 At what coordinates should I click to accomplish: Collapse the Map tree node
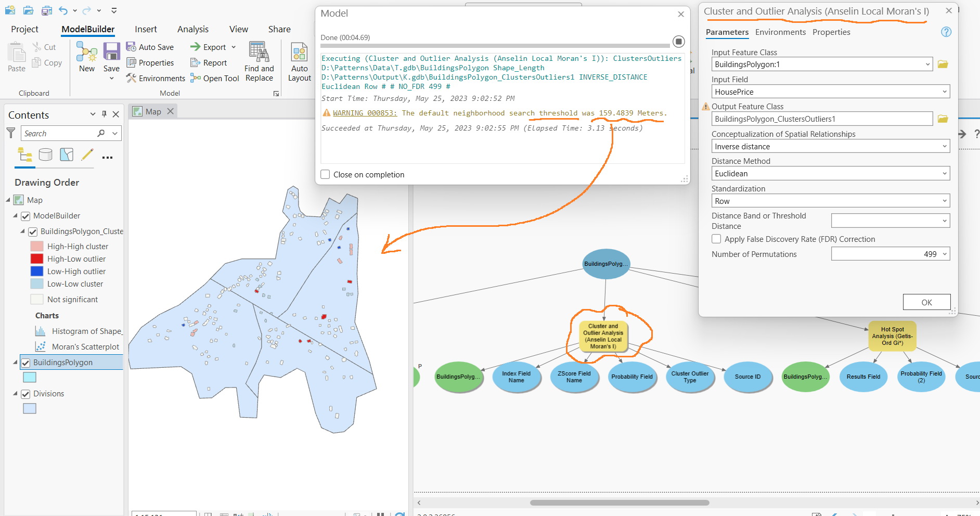[8, 200]
